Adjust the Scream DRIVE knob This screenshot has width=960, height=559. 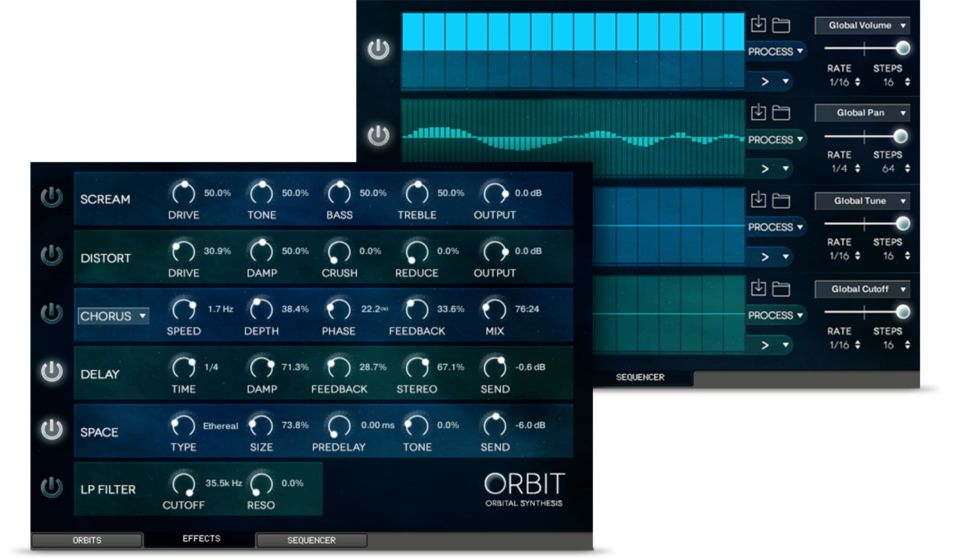(x=183, y=193)
